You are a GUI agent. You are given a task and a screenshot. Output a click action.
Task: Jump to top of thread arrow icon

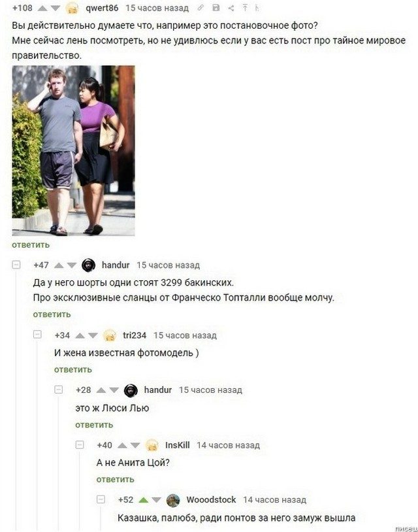(245, 8)
